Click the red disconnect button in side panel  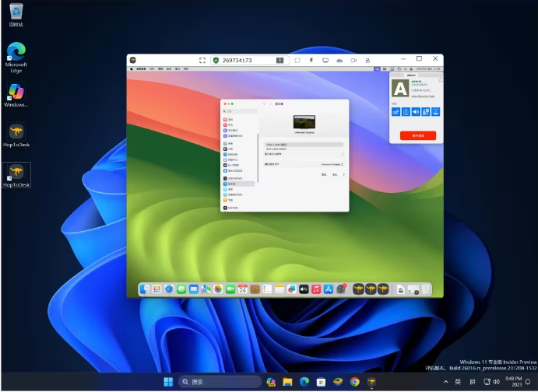(x=418, y=135)
